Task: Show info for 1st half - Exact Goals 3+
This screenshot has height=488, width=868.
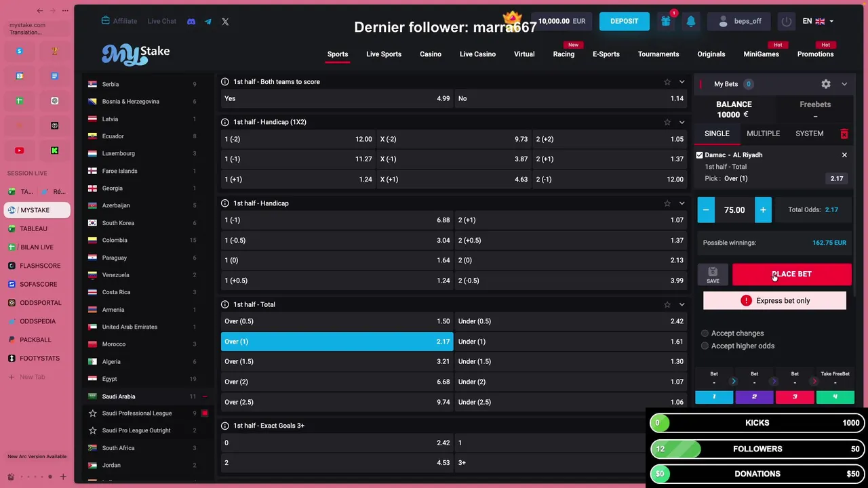Action: (x=225, y=426)
